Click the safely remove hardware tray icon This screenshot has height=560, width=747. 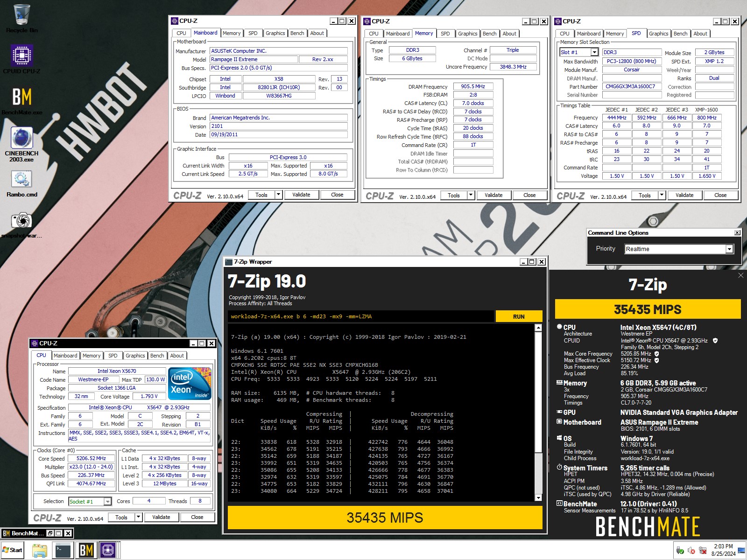click(680, 551)
